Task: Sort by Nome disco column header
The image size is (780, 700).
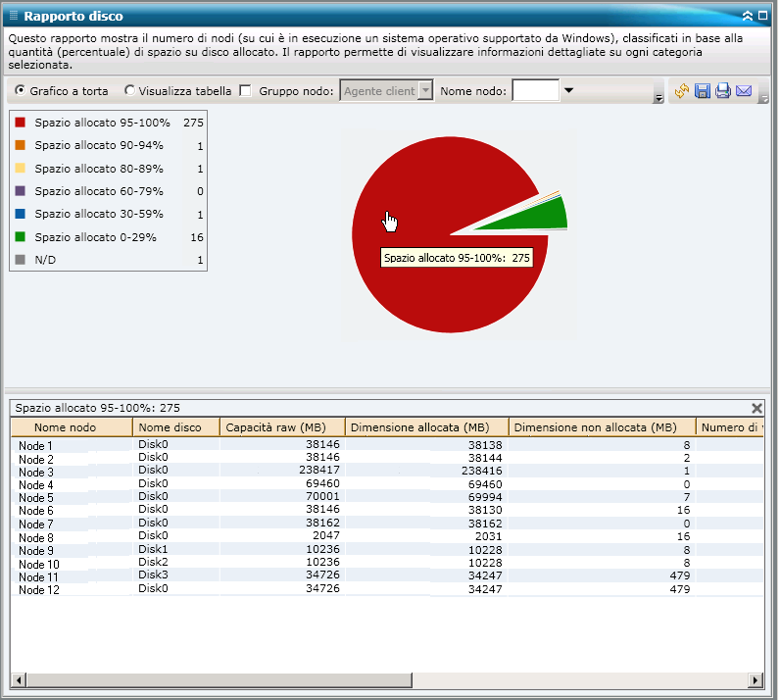Action: click(x=170, y=427)
